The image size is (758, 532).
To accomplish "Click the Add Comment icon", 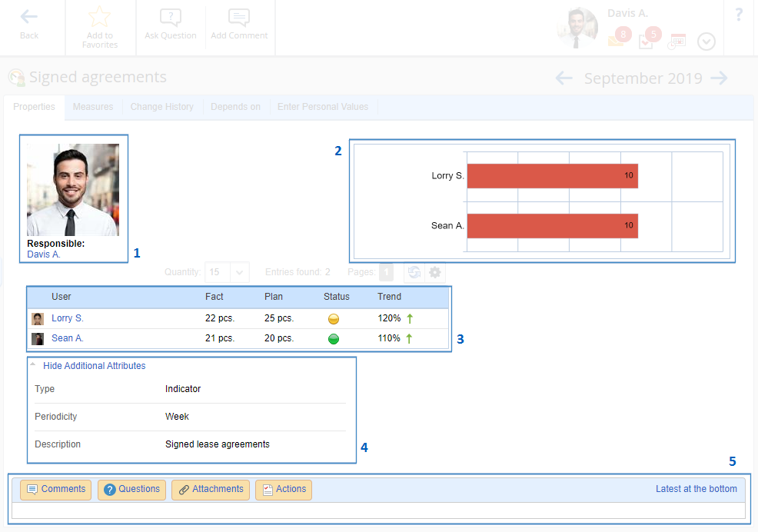I will click(x=239, y=18).
